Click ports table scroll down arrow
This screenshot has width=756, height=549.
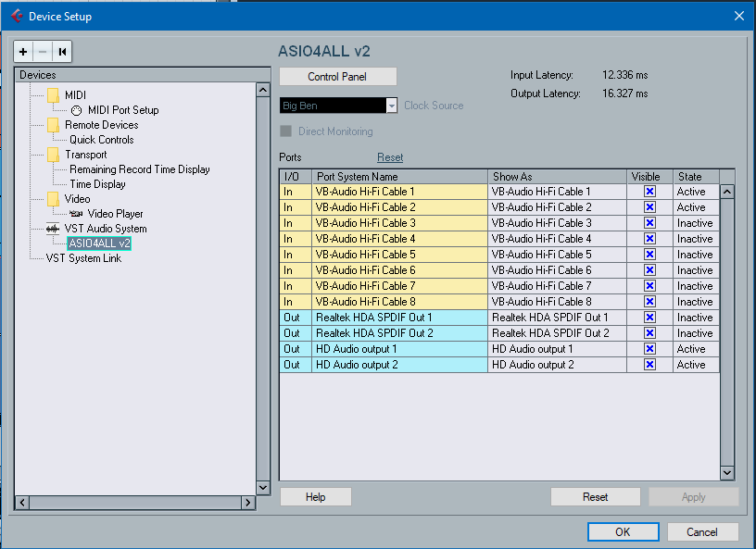point(727,473)
